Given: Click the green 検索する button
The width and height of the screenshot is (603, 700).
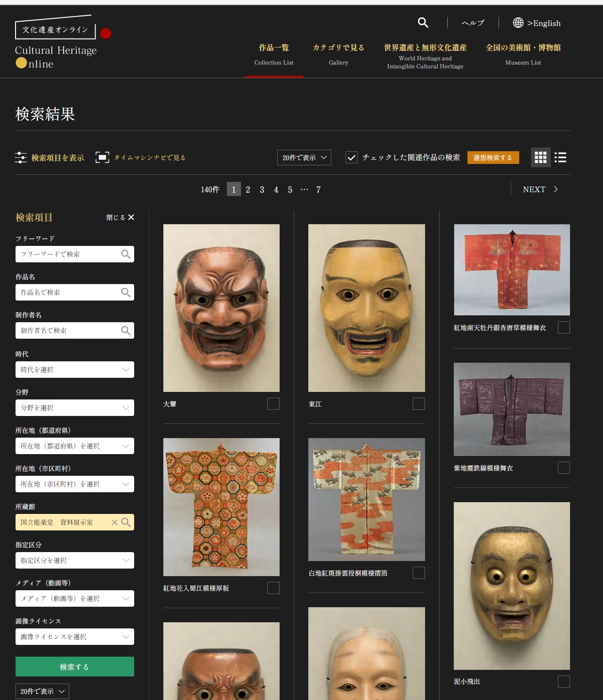Looking at the screenshot, I should pyautogui.click(x=75, y=667).
